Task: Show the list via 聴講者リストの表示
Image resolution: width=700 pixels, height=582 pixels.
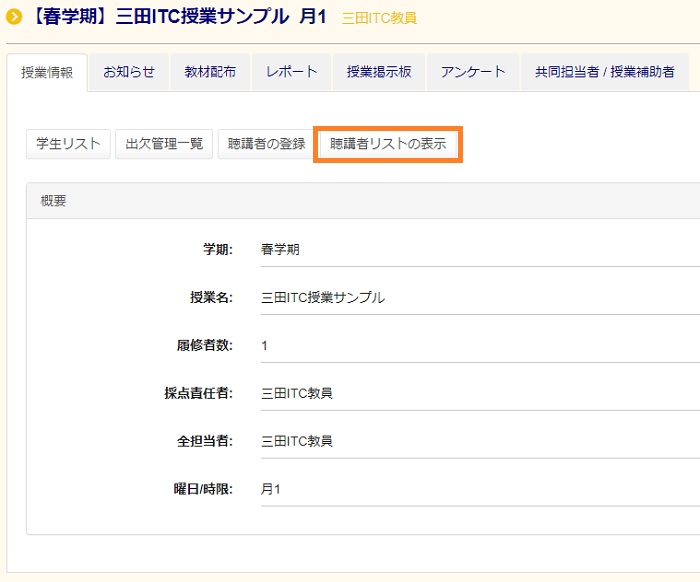Action: click(388, 144)
